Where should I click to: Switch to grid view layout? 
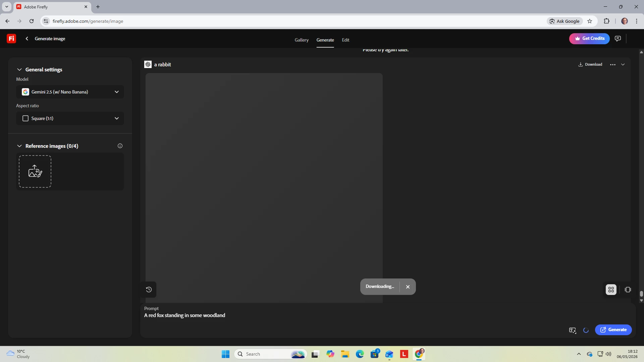tap(611, 290)
